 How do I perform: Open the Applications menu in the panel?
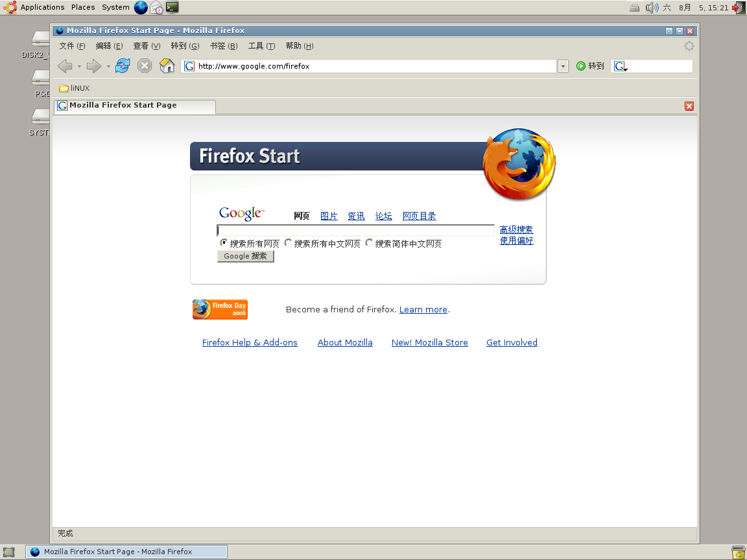(42, 7)
